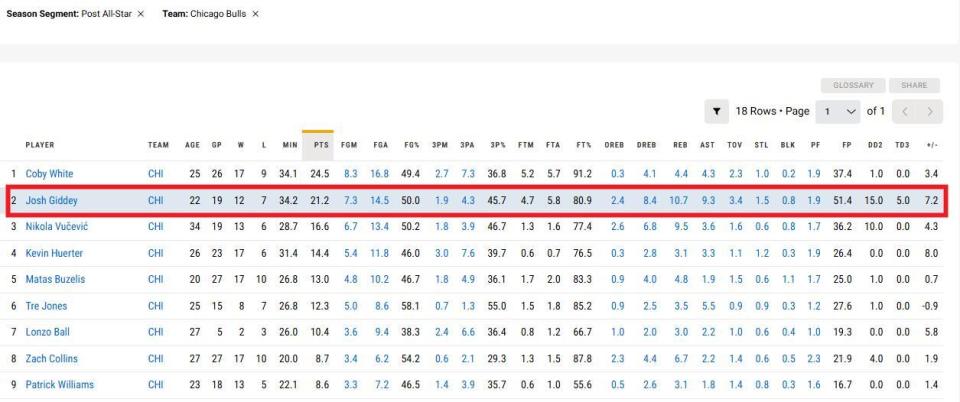Viewport: 960px width, 402px height.
Task: Sort by the AST column header
Action: 708,145
